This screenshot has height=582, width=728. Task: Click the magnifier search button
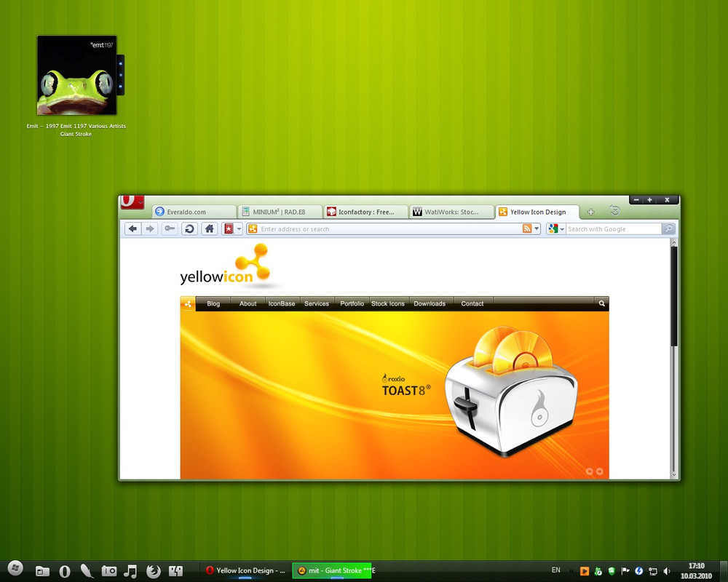point(669,229)
